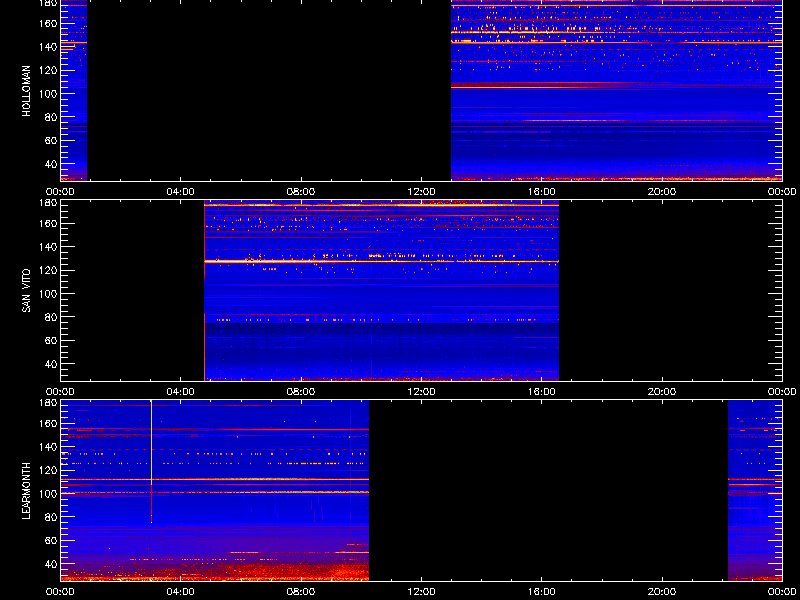
Task: Click the 16:00 time label under San Vito panel
Action: pyautogui.click(x=541, y=392)
